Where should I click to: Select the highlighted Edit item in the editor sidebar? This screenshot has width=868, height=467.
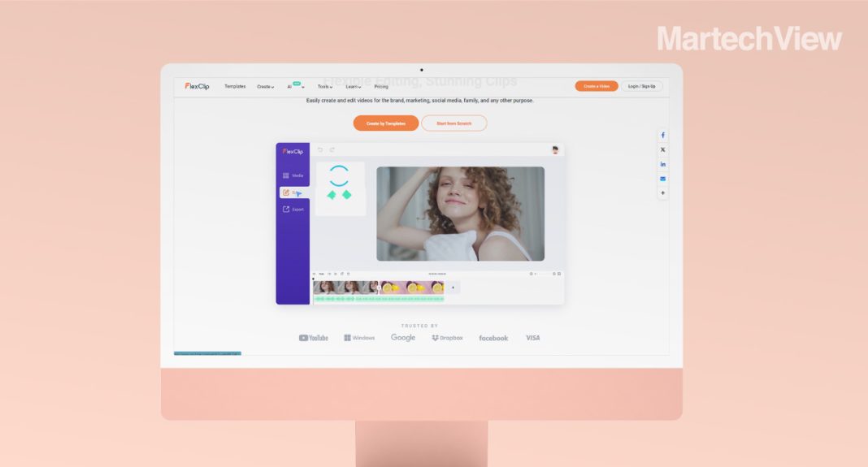[294, 192]
